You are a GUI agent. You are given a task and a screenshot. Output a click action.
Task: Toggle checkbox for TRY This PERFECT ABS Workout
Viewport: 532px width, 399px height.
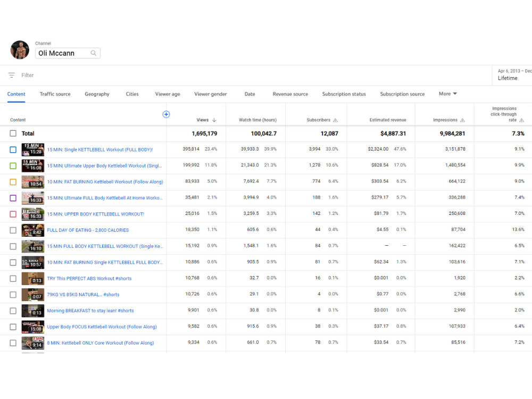pyautogui.click(x=13, y=279)
